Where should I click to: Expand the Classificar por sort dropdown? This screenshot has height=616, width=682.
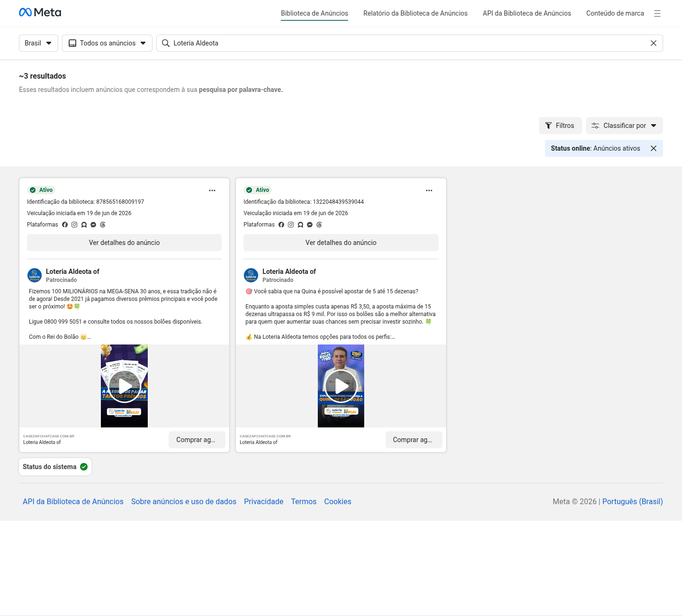point(624,126)
